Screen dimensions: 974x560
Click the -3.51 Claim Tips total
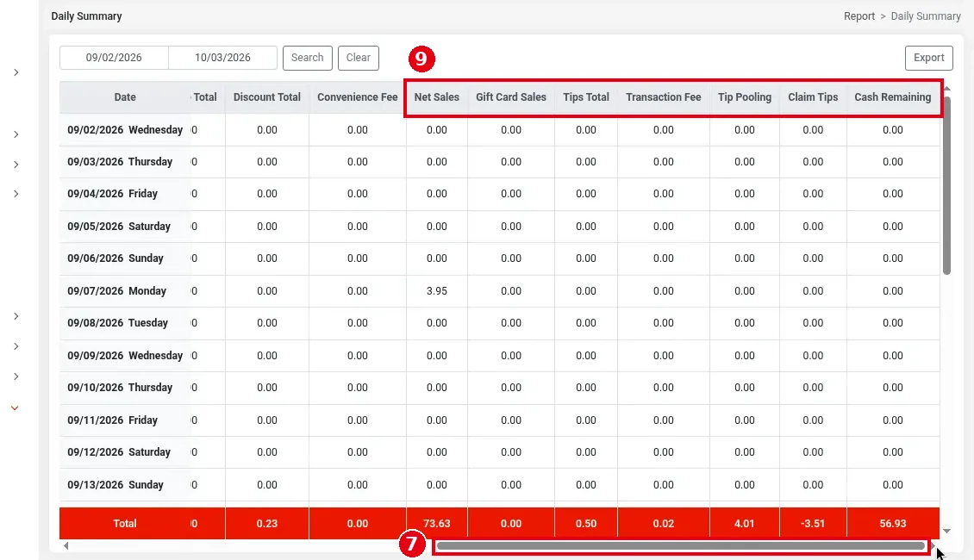pos(813,523)
